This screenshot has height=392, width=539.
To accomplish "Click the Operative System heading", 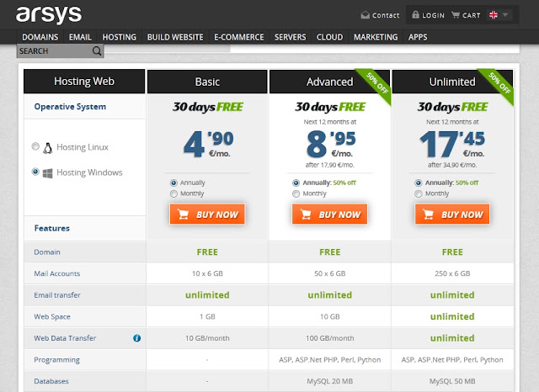I will 70,107.
